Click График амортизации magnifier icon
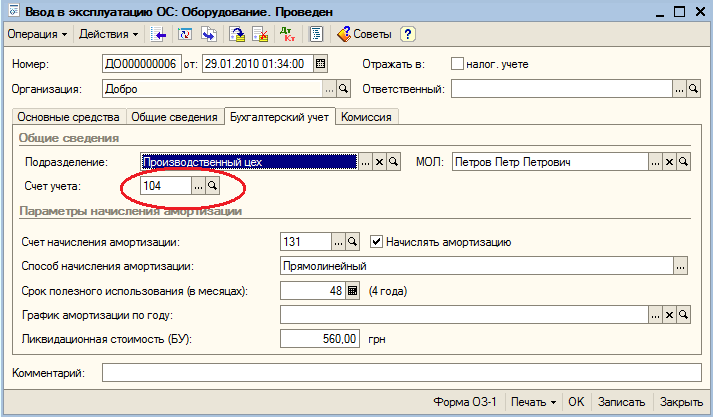This screenshot has height=417, width=713. [x=683, y=315]
